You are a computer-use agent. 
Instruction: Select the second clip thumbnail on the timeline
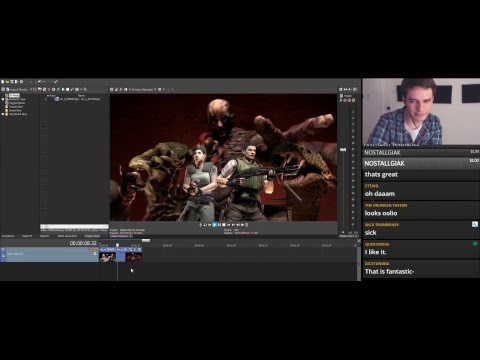[134, 257]
